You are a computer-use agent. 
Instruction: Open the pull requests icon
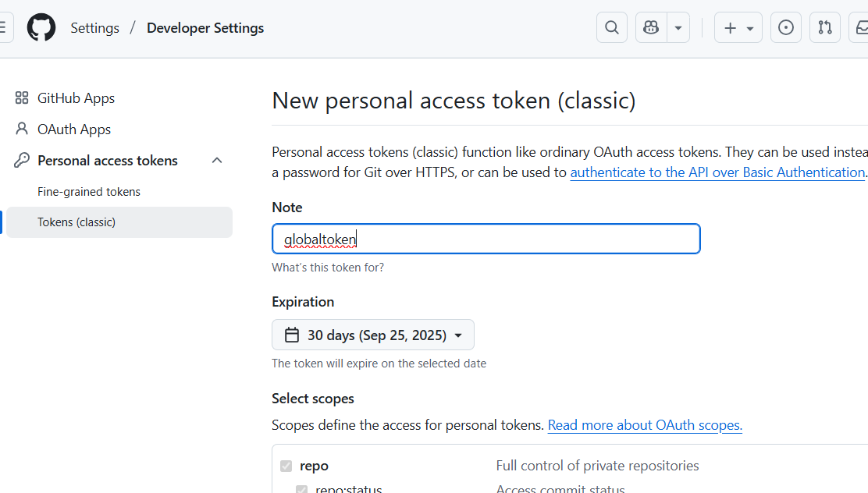pos(825,28)
